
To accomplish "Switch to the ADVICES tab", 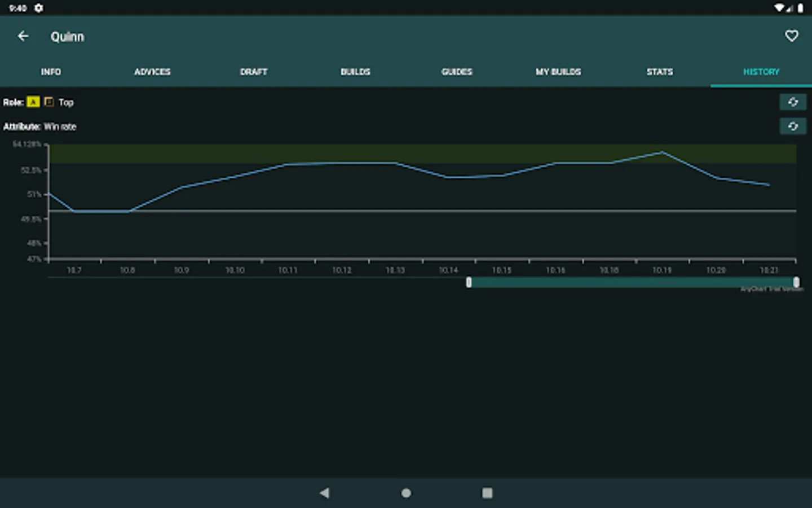I will [152, 72].
